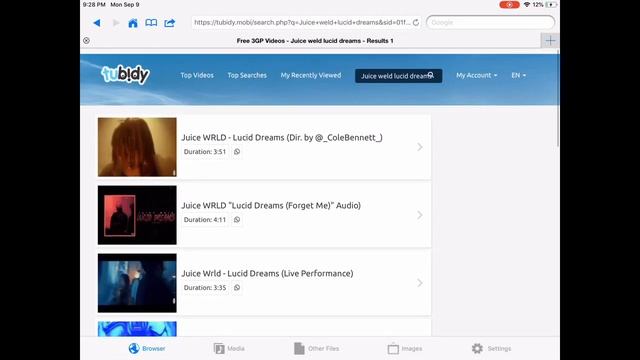The width and height of the screenshot is (640, 360).
Task: Share Lucid Dreams (Forget Me) Audio via WhatsApp icon
Action: (237, 220)
